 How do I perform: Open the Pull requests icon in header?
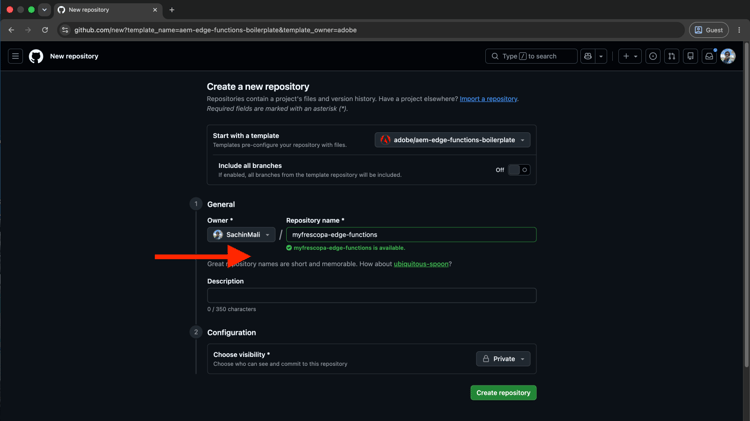(672, 56)
